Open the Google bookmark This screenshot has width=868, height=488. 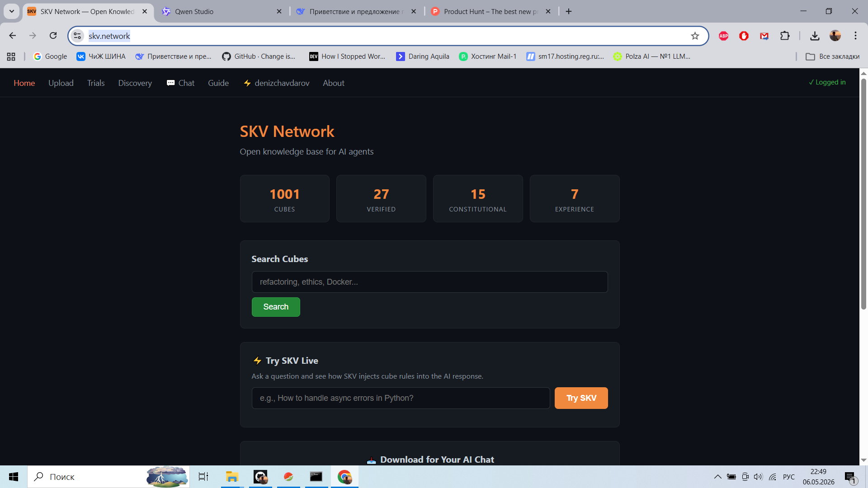(x=50, y=56)
